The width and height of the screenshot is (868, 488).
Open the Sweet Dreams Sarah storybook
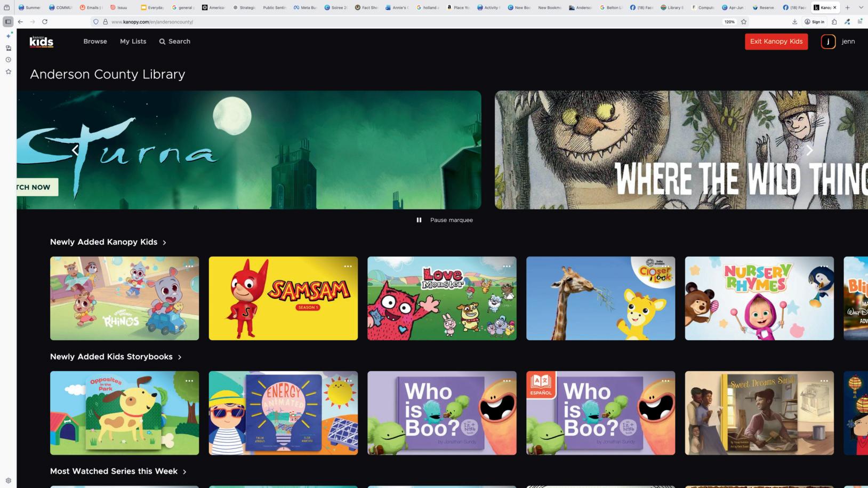click(x=759, y=413)
